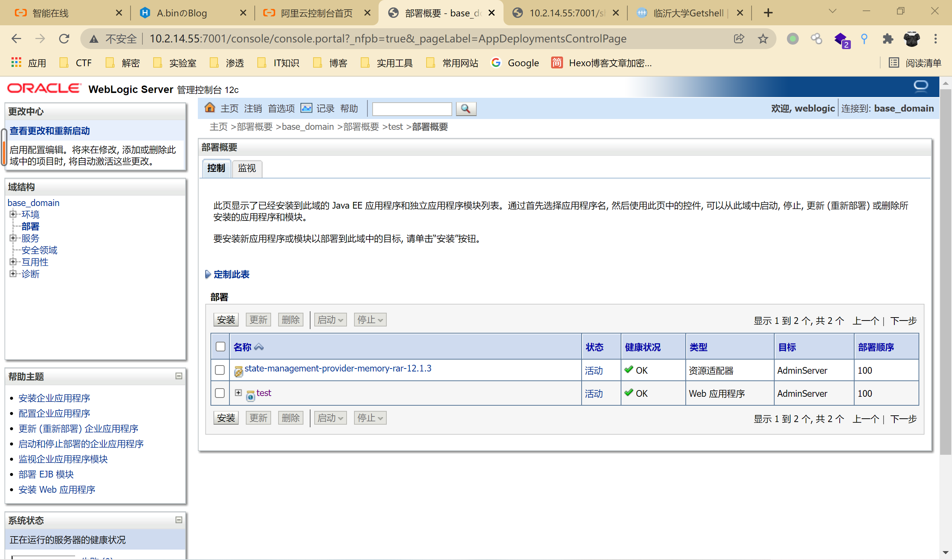Switch to the 监视 tab
952x560 pixels.
(x=247, y=168)
